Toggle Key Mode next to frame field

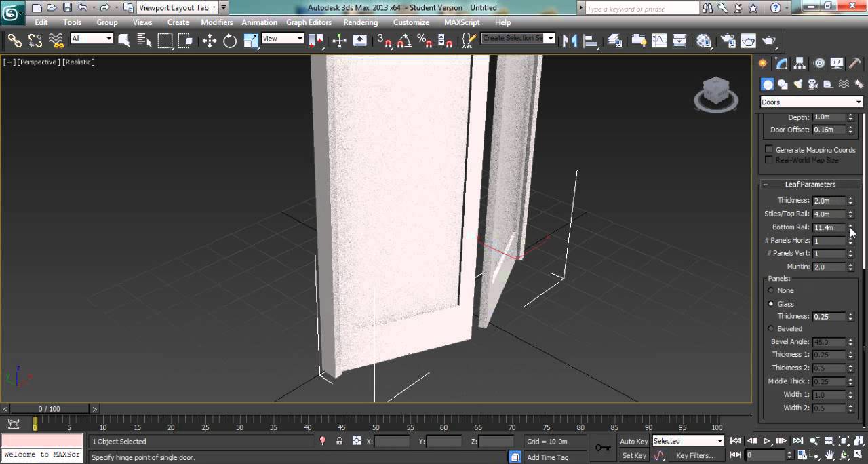coord(737,455)
